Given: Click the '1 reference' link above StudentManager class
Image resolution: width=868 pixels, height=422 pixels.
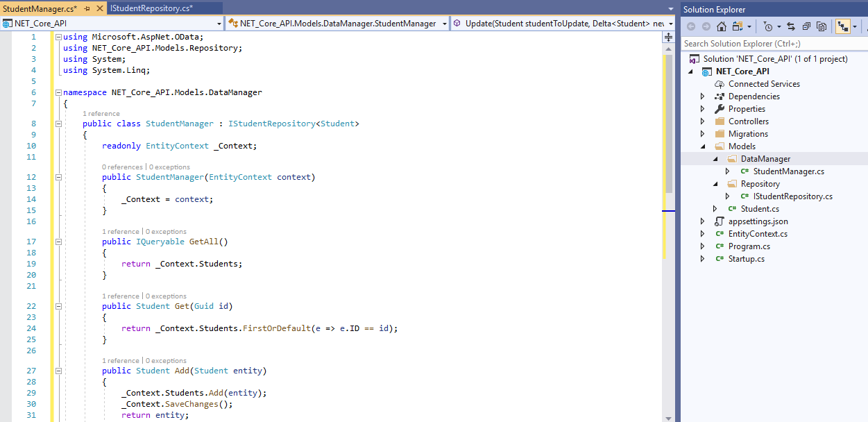Looking at the screenshot, I should click(101, 113).
